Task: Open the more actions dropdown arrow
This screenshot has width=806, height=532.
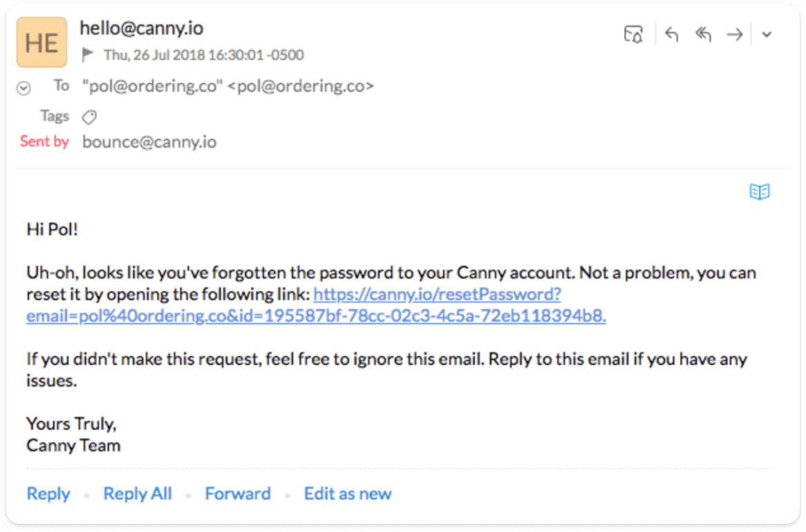Action: [x=767, y=35]
